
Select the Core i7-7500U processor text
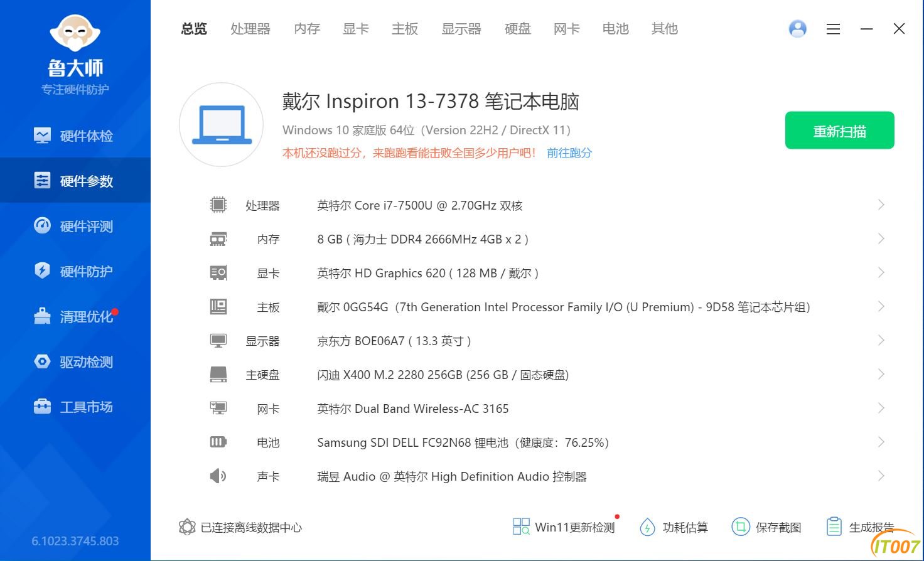pyautogui.click(x=420, y=206)
